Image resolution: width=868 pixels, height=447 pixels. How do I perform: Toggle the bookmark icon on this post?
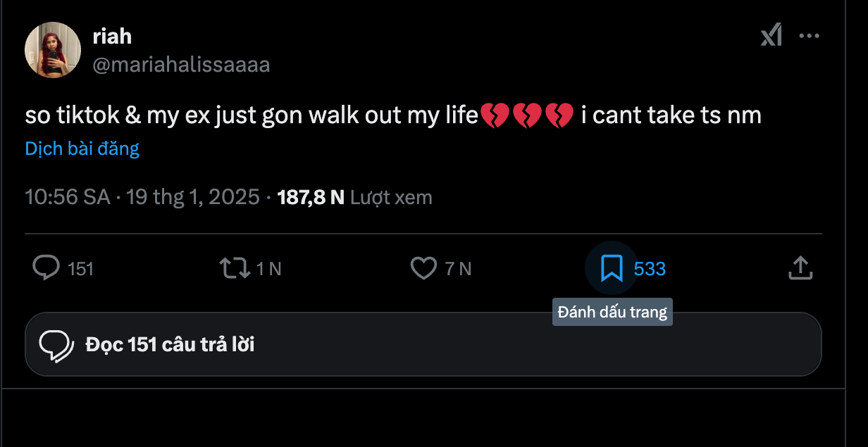(x=611, y=268)
